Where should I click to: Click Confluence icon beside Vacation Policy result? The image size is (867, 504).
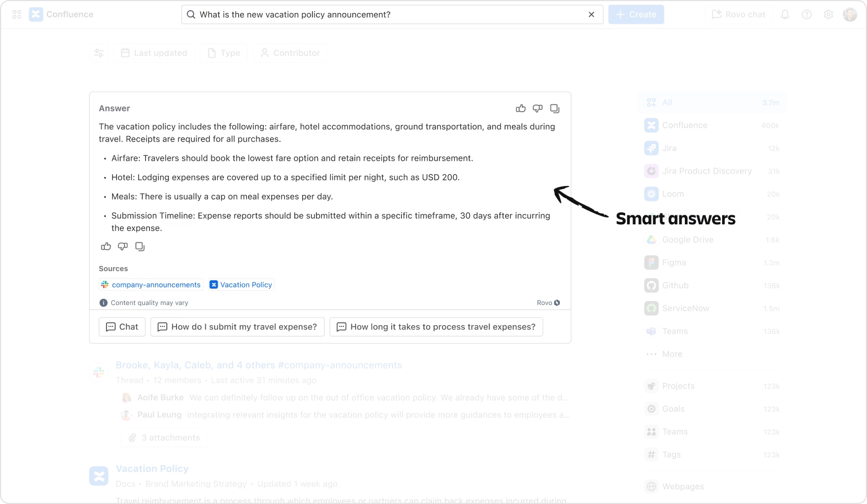pos(99,476)
